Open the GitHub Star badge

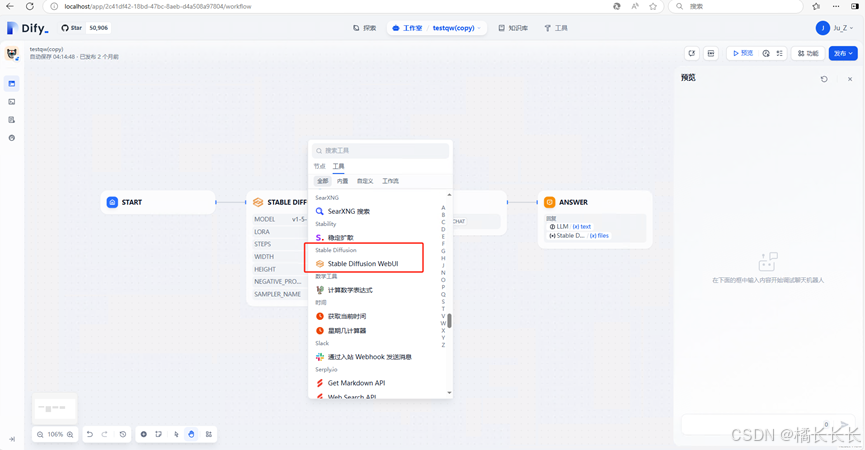[x=86, y=28]
